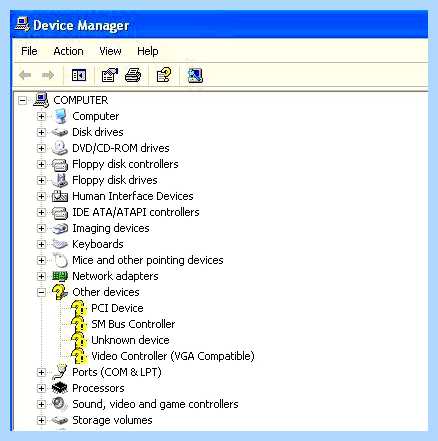Viewport: 438px width, 441px height.
Task: Expand Network adapters category
Action: point(41,276)
